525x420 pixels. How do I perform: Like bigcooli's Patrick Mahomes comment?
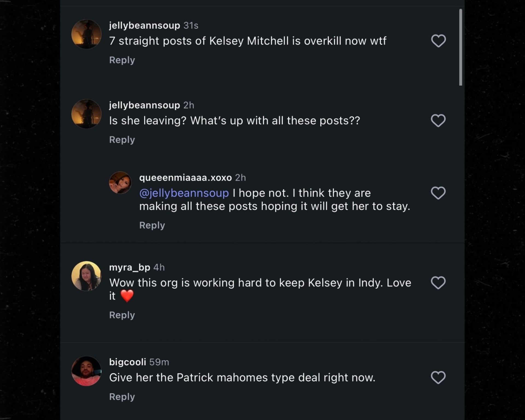(x=438, y=377)
